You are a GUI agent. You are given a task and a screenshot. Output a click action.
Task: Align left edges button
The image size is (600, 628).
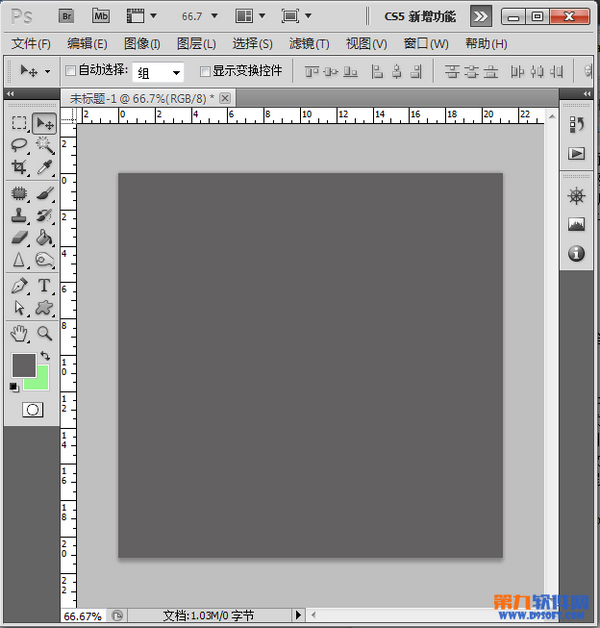click(x=377, y=72)
